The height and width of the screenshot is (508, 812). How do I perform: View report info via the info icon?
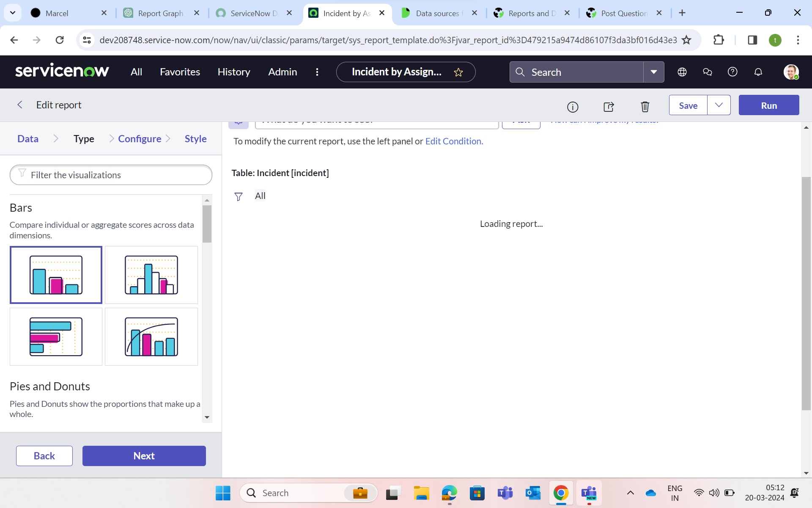point(573,107)
